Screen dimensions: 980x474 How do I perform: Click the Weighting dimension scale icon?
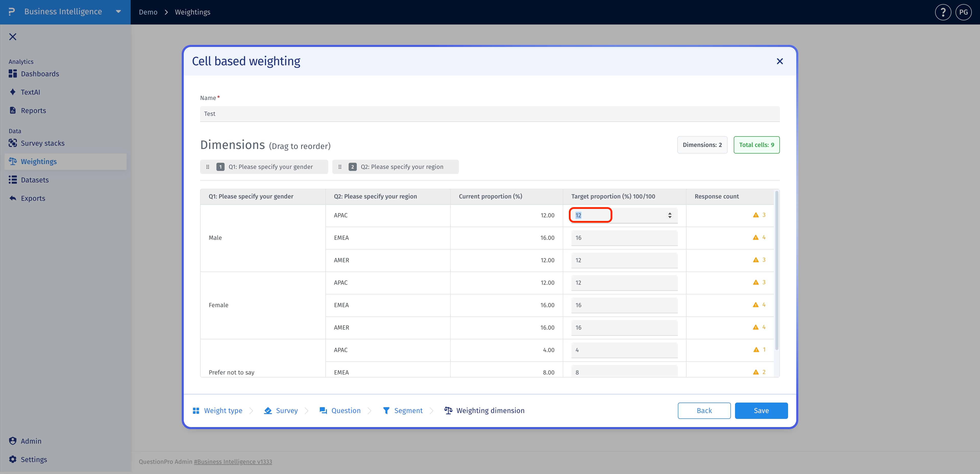point(448,410)
